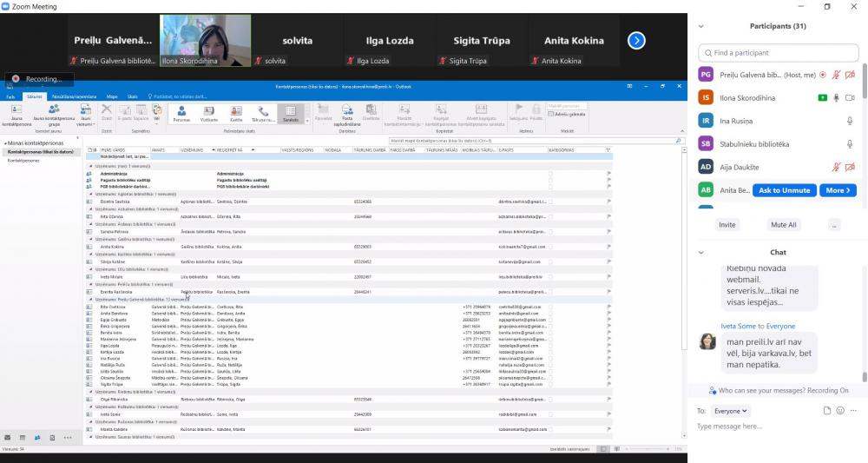Click the Find a participant search field

pos(779,53)
